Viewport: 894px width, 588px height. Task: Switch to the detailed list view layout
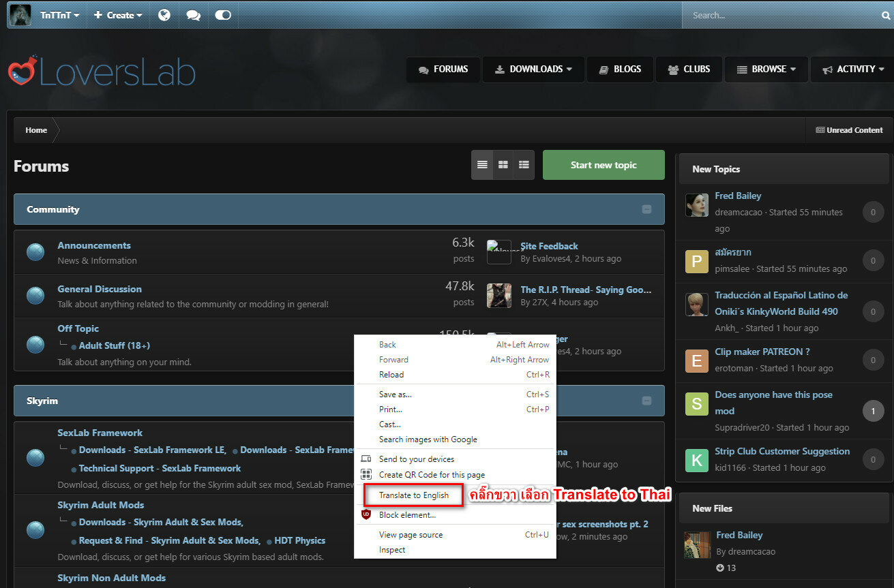[524, 165]
